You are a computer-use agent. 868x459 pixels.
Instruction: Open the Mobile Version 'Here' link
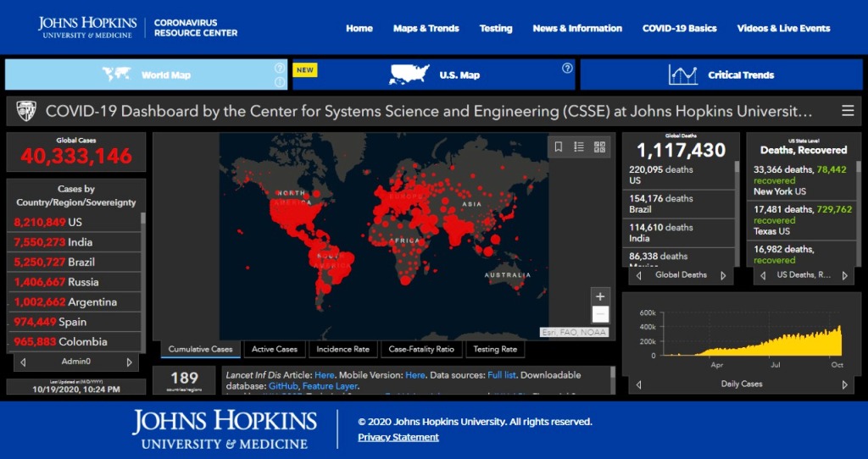(415, 375)
